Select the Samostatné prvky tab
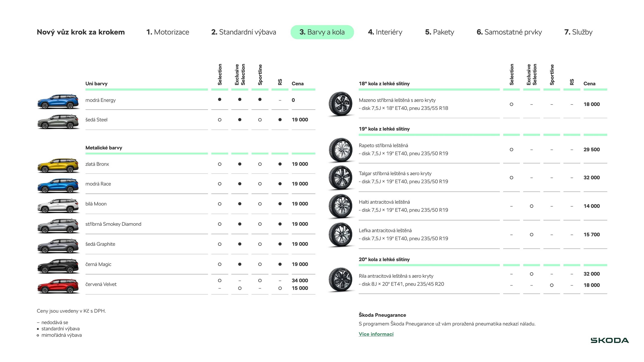 click(x=509, y=32)
